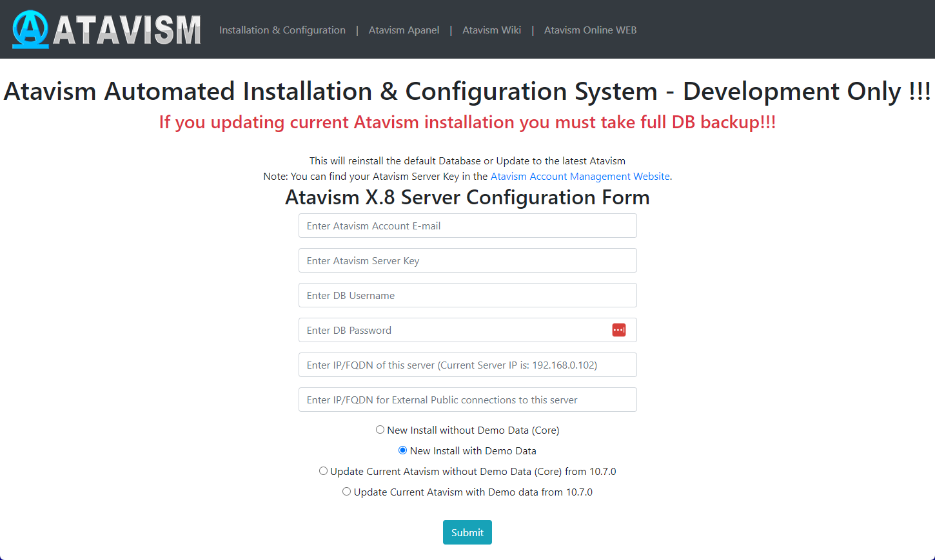Follow the Atavism Account Management Website link
This screenshot has height=560, width=935.
tap(580, 177)
